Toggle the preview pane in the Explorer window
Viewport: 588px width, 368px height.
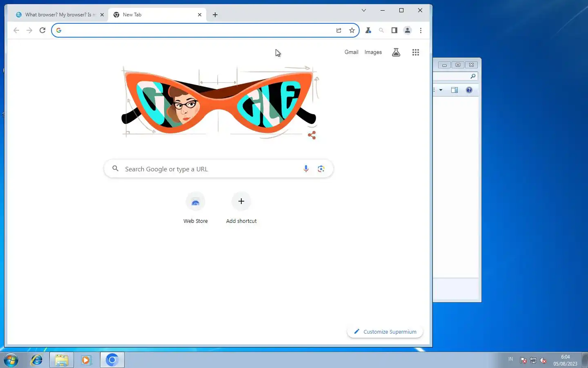[454, 90]
